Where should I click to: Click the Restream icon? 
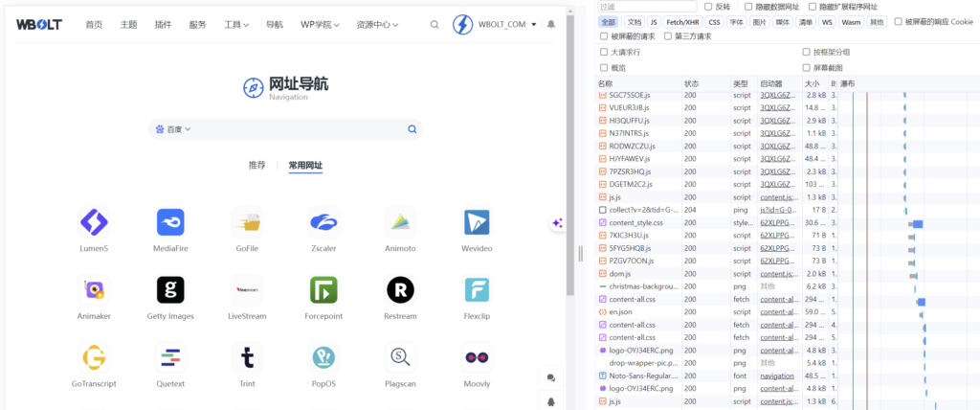point(400,289)
